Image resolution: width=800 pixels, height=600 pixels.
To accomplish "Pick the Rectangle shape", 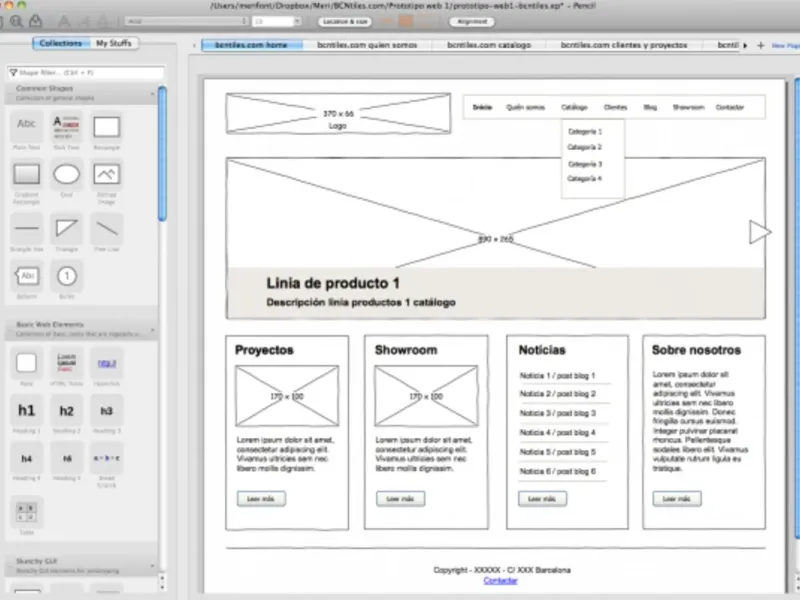I will 107,130.
